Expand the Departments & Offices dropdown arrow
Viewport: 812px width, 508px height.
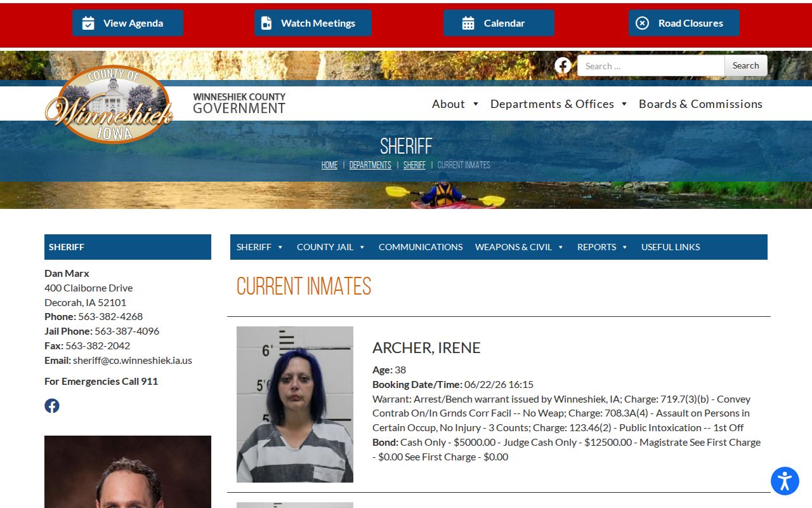coord(624,104)
